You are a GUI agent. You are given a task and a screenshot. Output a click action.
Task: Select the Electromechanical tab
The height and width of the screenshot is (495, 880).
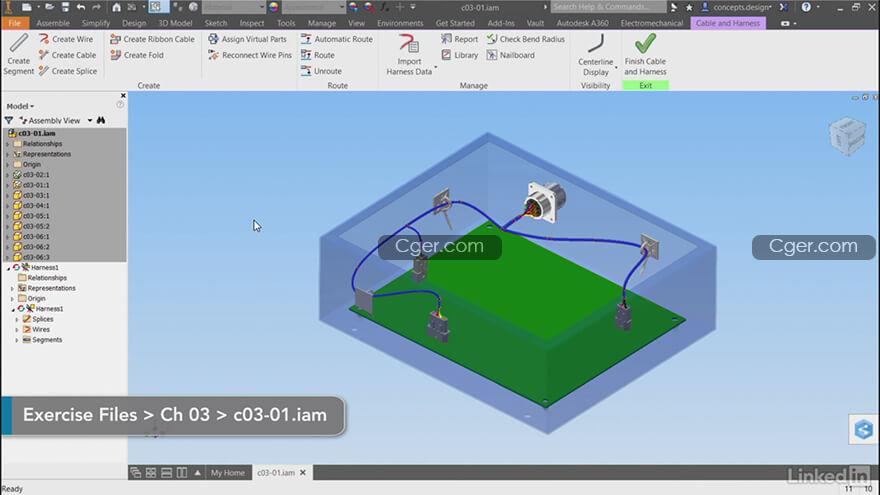[652, 23]
